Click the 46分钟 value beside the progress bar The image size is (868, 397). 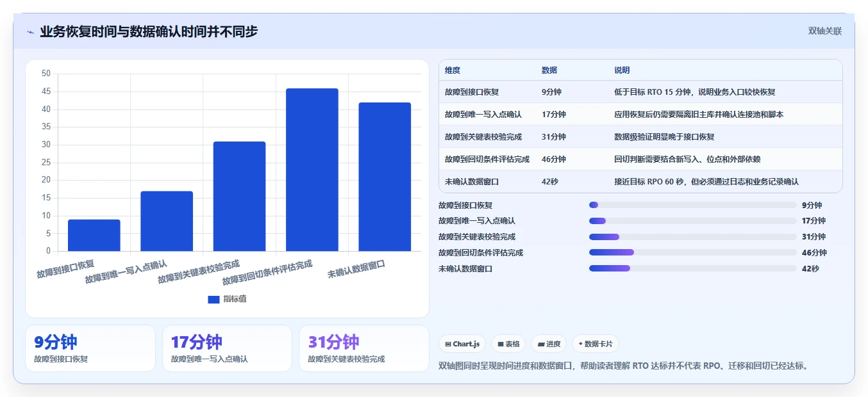tap(814, 252)
